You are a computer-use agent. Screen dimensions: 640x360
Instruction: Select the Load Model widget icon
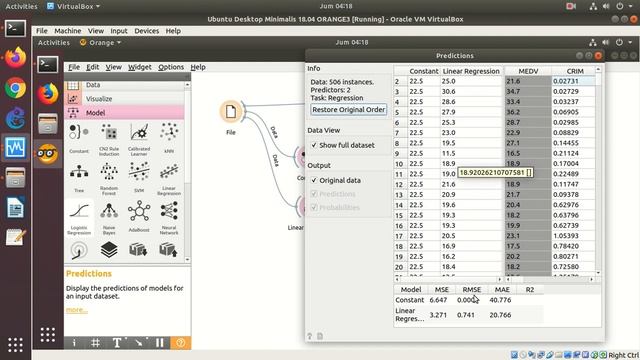pos(169,250)
